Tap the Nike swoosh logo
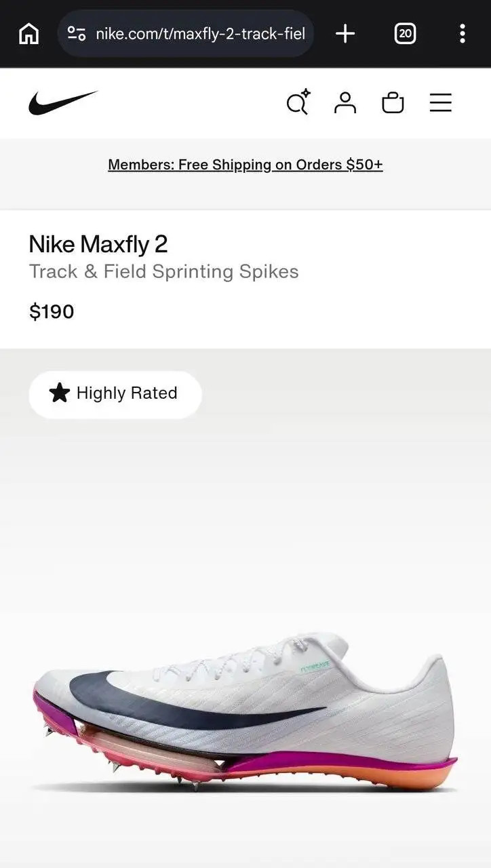 point(63,103)
